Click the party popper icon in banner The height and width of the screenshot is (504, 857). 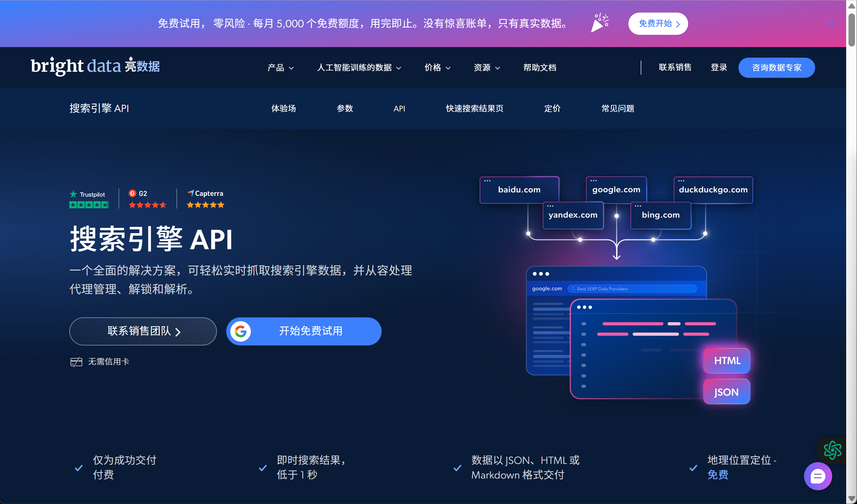coord(600,23)
